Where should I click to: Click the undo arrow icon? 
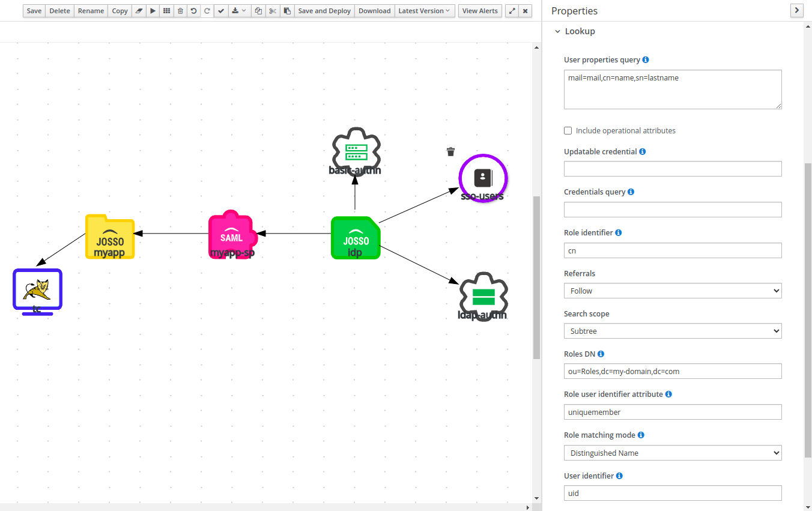pos(193,11)
